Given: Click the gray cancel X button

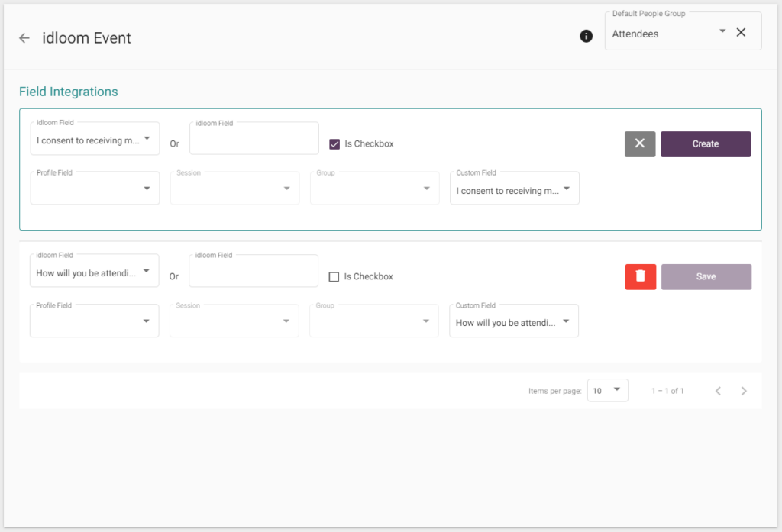Looking at the screenshot, I should 640,143.
